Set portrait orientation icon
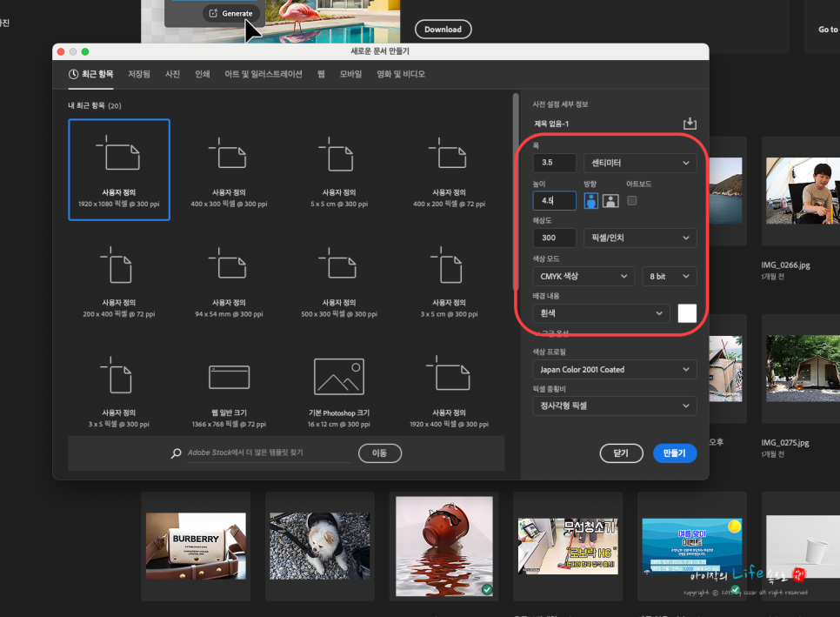Viewport: 840px width, 617px height. tap(591, 201)
